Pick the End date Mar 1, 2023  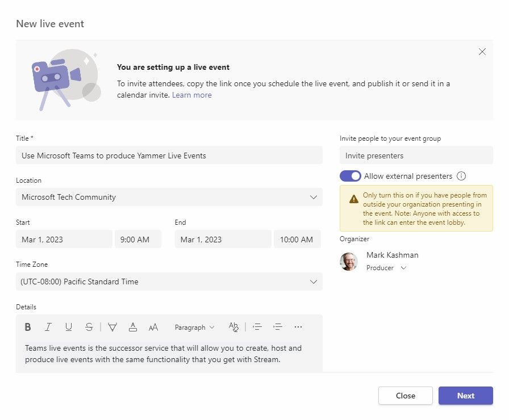click(x=223, y=240)
